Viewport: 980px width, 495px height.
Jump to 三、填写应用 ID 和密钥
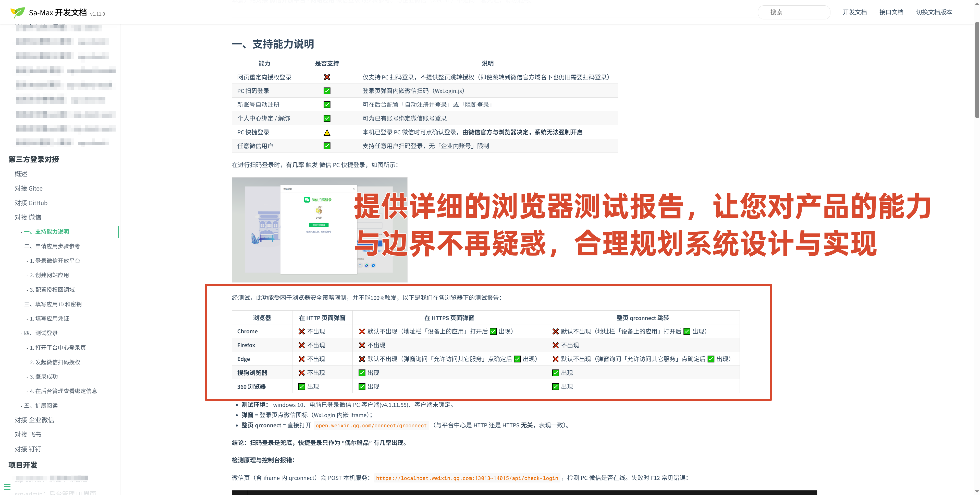[x=53, y=304]
